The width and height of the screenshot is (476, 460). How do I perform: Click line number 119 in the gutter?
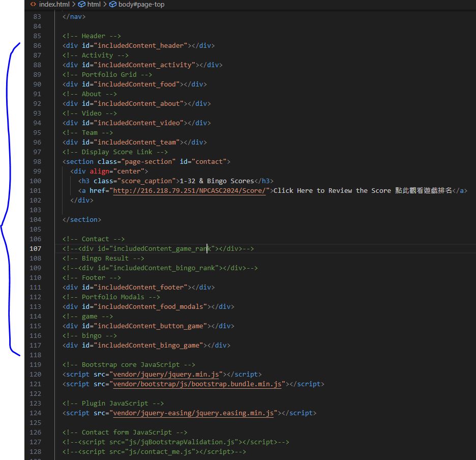coord(36,365)
